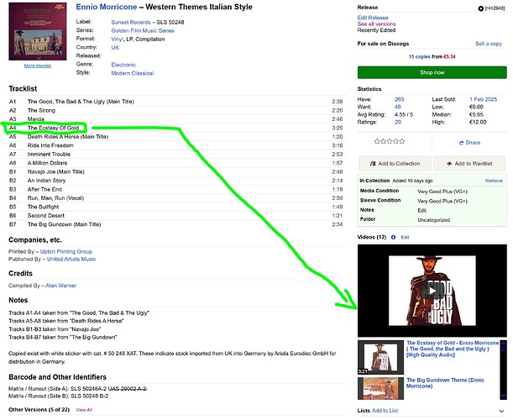This screenshot has width=513, height=420.
Task: Open The Big Gundown Theme video title
Action: click(445, 383)
